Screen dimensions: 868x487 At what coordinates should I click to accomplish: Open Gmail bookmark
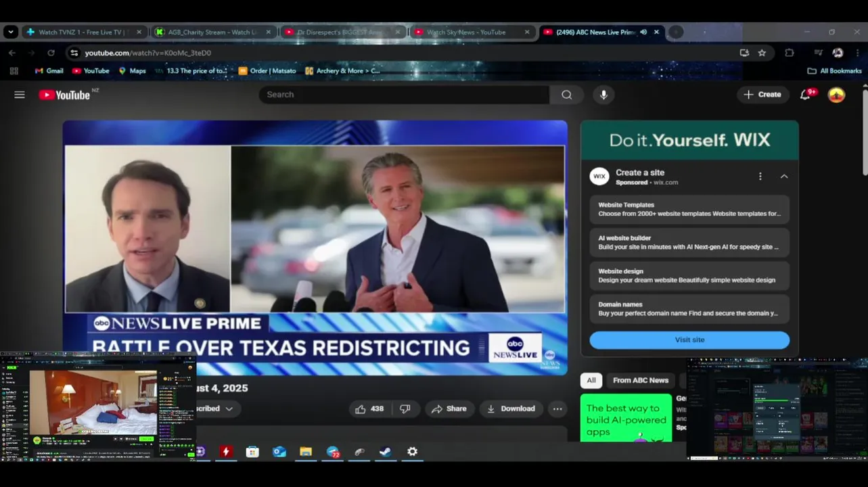(x=49, y=70)
